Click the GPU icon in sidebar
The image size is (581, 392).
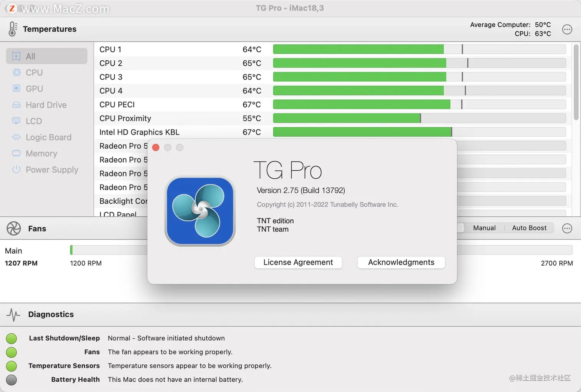click(x=16, y=88)
